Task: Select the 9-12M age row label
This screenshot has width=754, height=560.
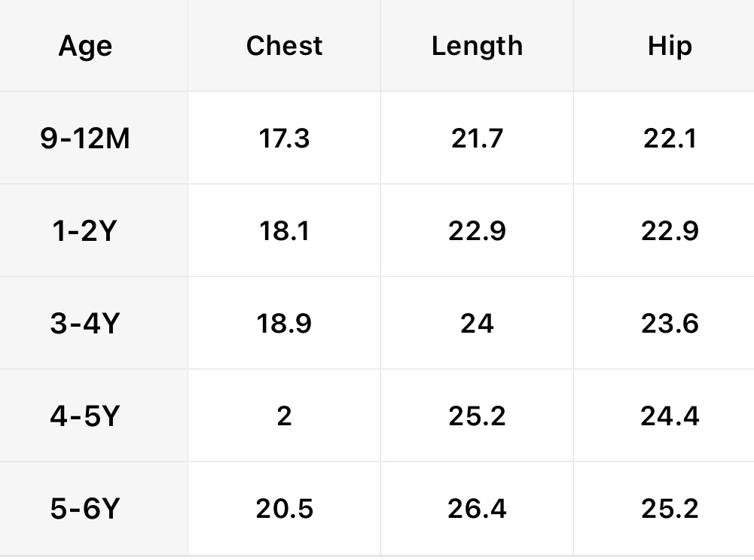Action: click(x=85, y=138)
